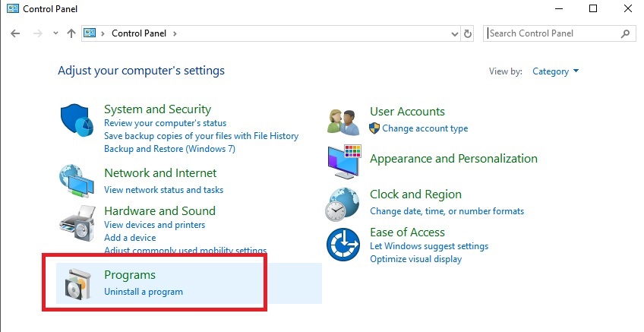Expand the Control Panel breadcrumb chevron
Image resolution: width=644 pixels, height=332 pixels.
point(175,33)
